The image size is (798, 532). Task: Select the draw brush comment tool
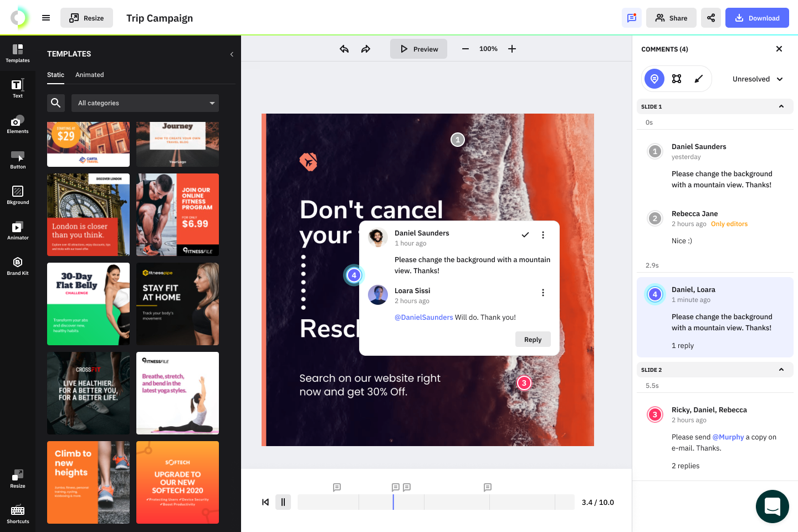click(x=699, y=79)
